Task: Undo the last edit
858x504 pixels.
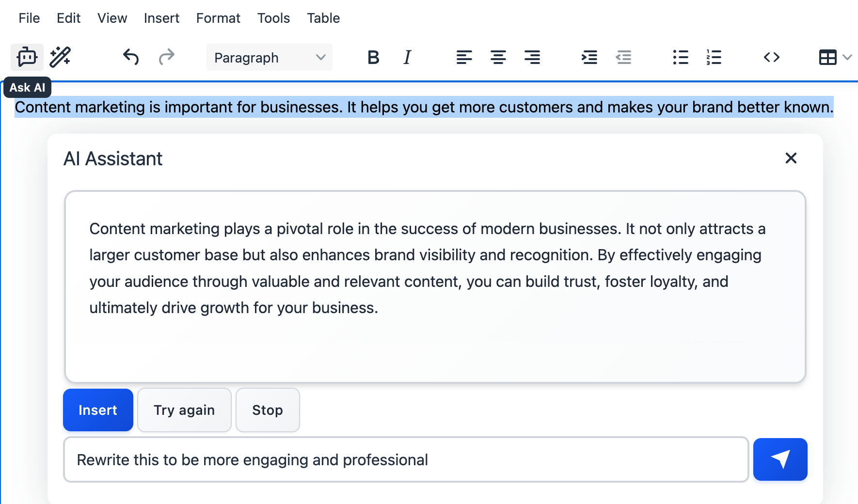Action: pyautogui.click(x=131, y=57)
